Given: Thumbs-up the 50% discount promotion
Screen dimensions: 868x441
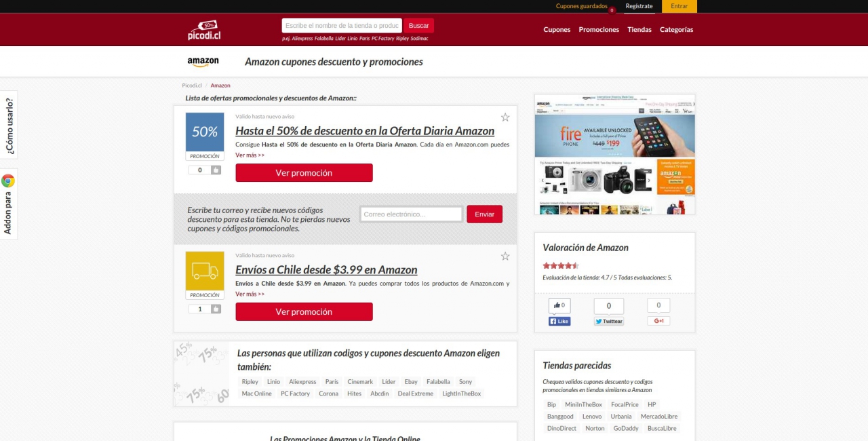Looking at the screenshot, I should (216, 170).
